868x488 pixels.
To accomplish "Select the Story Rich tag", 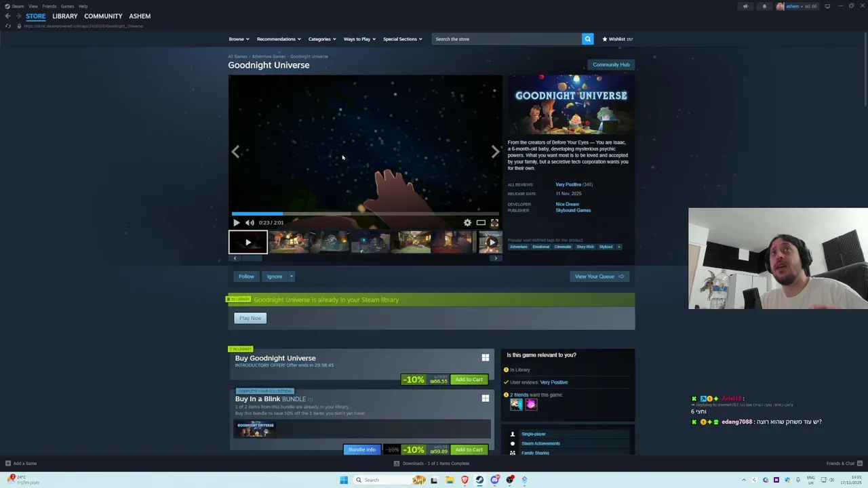I will [x=585, y=247].
